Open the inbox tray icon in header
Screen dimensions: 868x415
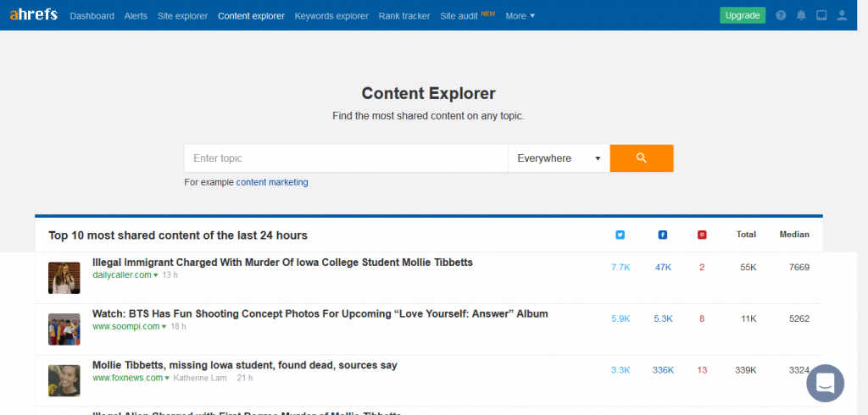pyautogui.click(x=821, y=15)
